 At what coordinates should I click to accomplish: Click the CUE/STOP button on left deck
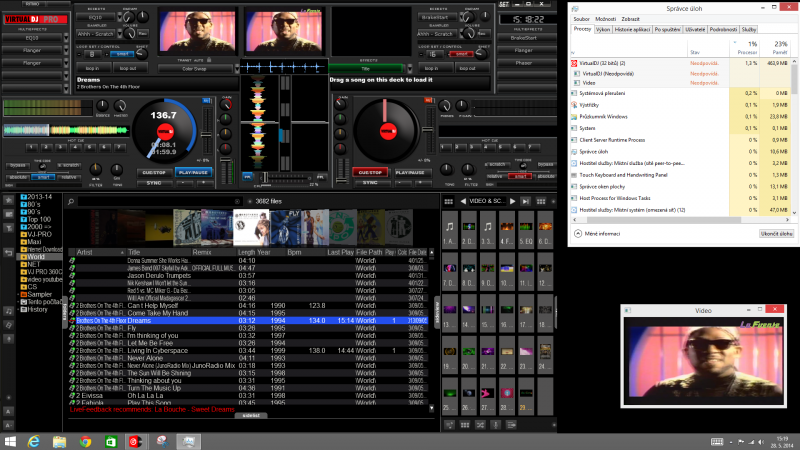click(154, 172)
